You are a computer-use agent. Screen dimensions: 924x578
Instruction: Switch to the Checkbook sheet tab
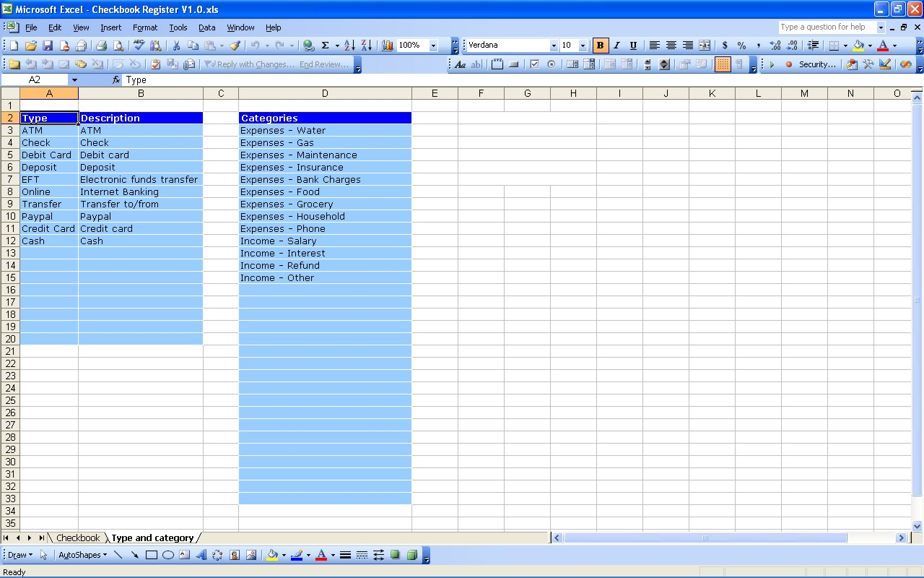click(x=77, y=538)
